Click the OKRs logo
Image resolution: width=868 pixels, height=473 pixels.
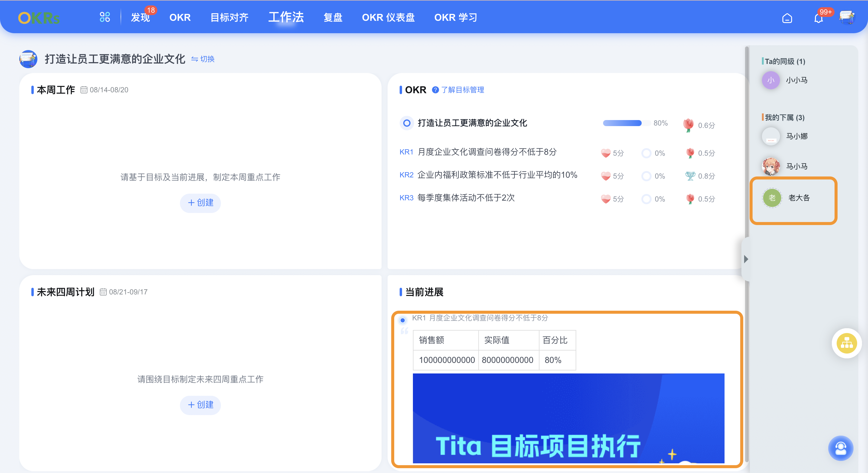click(x=39, y=18)
